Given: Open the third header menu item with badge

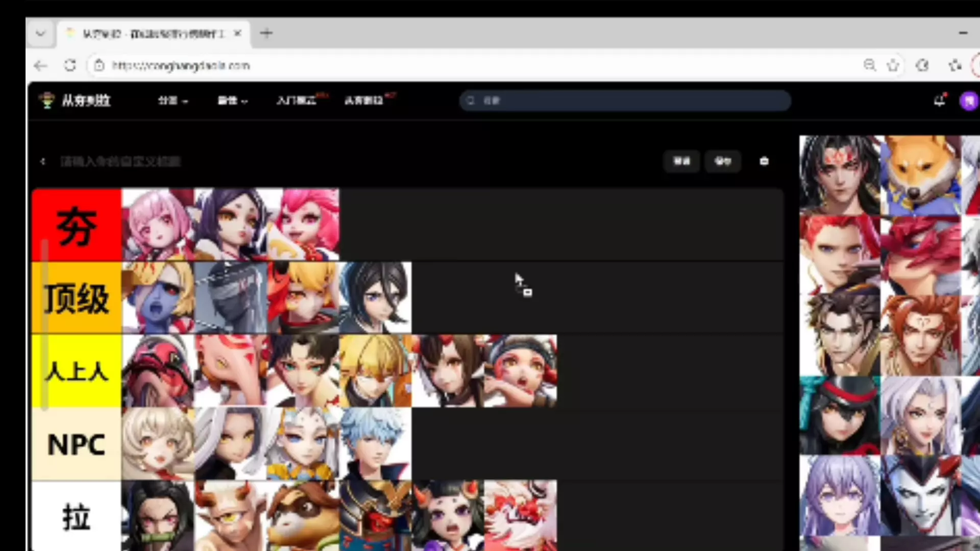Looking at the screenshot, I should pos(297,101).
